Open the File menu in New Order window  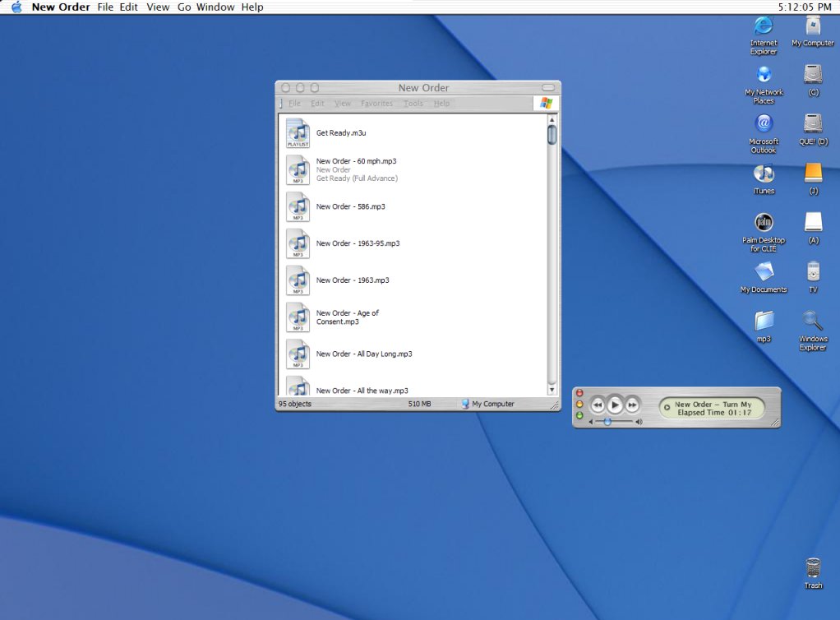(x=294, y=104)
